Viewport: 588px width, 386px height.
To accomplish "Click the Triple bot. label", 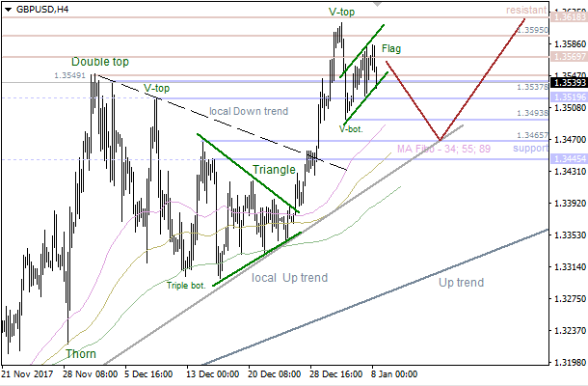I will (x=187, y=285).
